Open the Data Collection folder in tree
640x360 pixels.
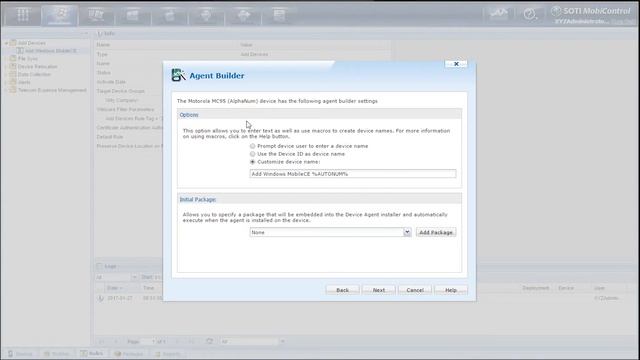[x=34, y=74]
